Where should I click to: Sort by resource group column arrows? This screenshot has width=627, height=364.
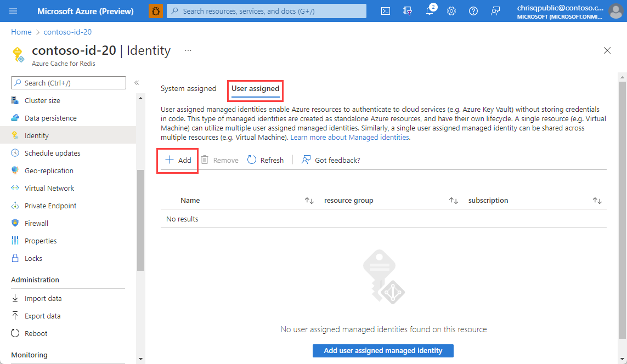(453, 201)
